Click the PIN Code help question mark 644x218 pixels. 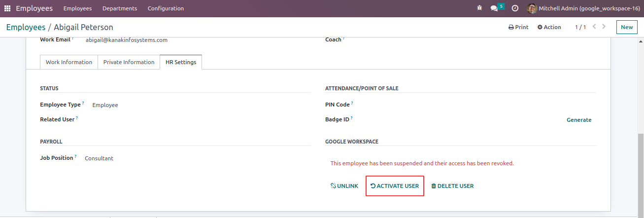[352, 103]
